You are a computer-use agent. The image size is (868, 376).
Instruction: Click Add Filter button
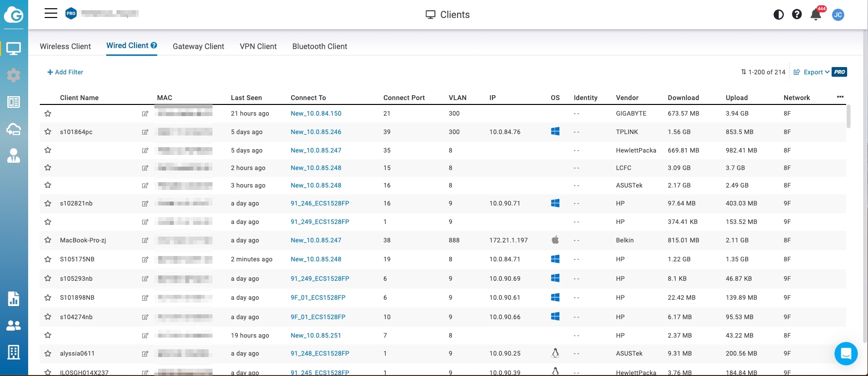65,72
